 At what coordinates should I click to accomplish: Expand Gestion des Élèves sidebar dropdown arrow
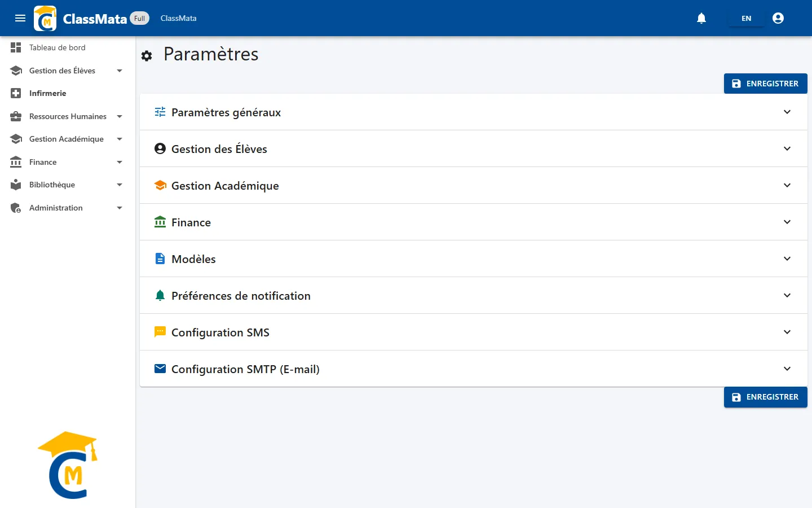click(x=120, y=71)
